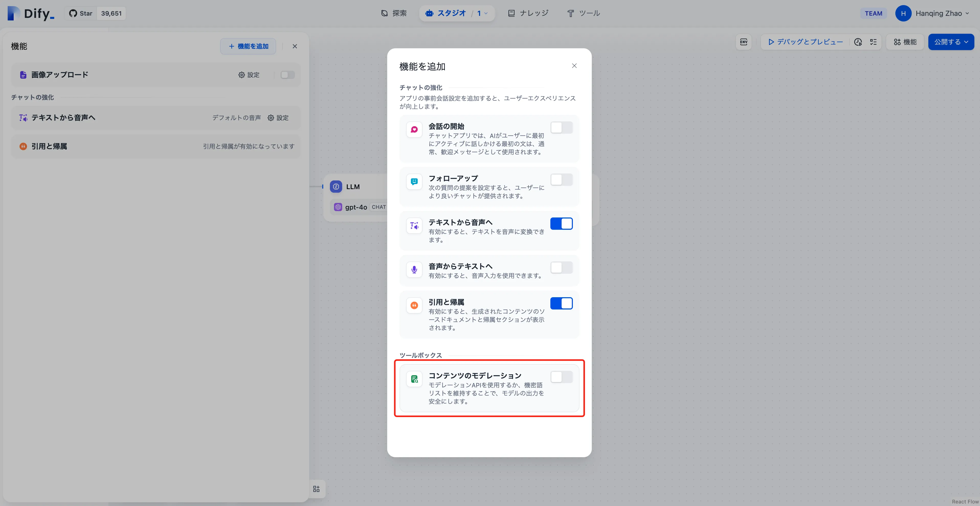Click the デバッグとプレビュー button
The width and height of the screenshot is (980, 506).
pyautogui.click(x=805, y=42)
